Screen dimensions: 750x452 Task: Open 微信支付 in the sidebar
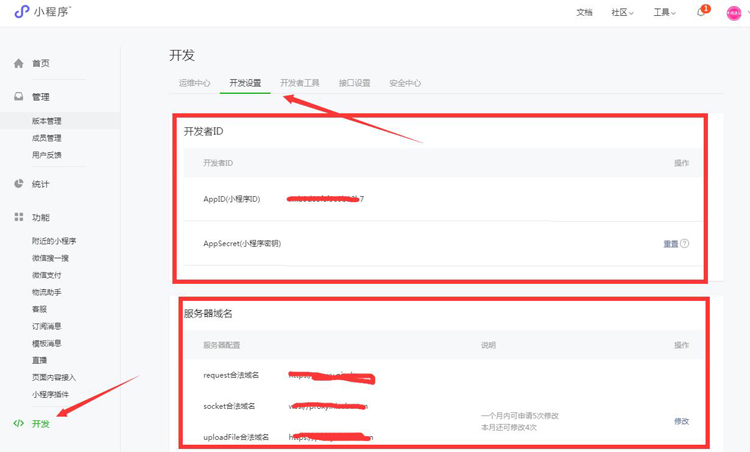(46, 275)
